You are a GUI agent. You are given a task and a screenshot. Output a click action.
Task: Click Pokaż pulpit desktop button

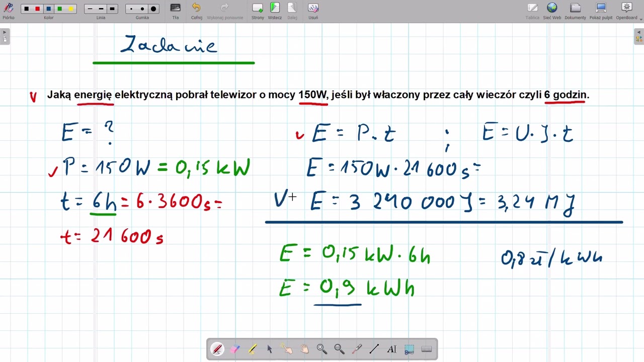[601, 11]
